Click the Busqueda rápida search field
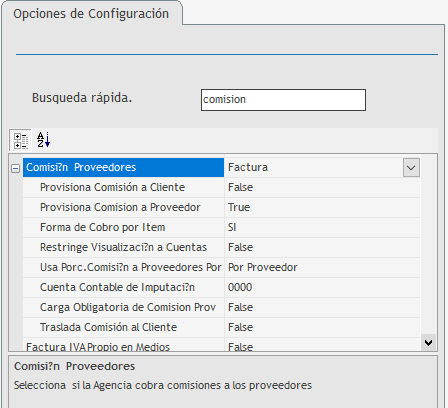The width and height of the screenshot is (448, 408). click(283, 100)
